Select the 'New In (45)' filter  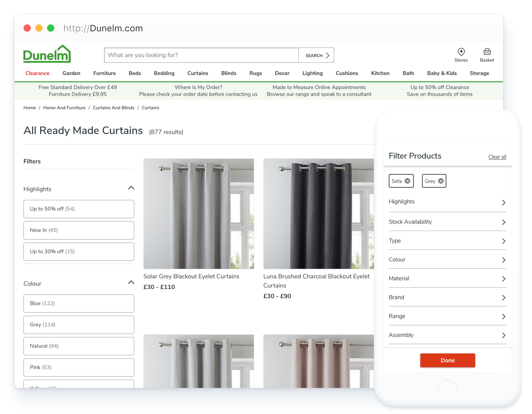pyautogui.click(x=79, y=230)
